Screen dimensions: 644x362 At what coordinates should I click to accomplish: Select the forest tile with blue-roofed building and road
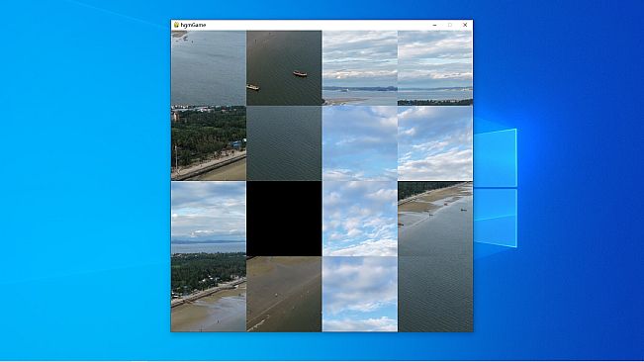pyautogui.click(x=209, y=143)
